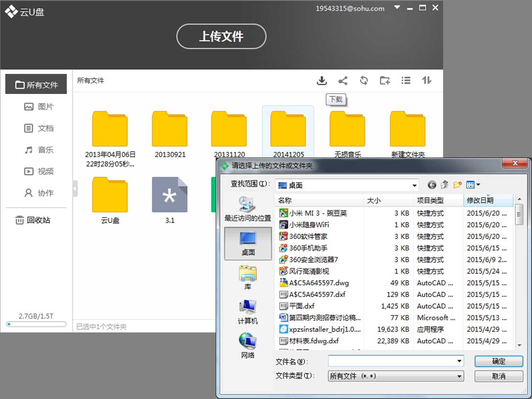Click the up-one-level icon in the dialog
Screen dimensions: 532x399
click(x=445, y=184)
